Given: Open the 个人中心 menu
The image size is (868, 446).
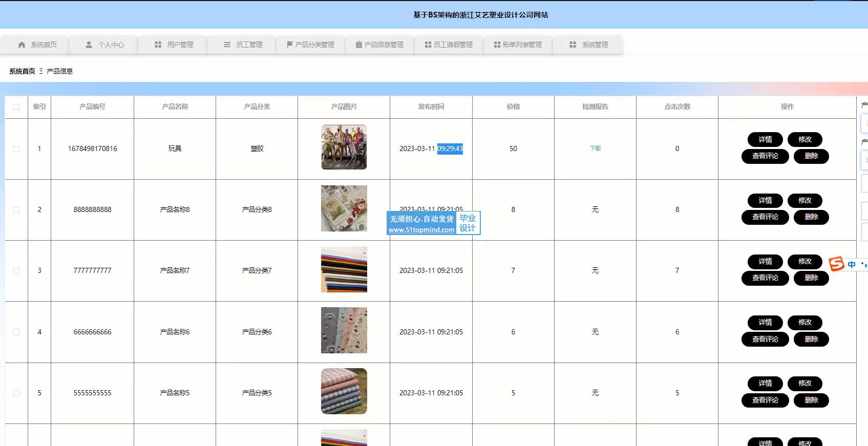Looking at the screenshot, I should tap(104, 45).
